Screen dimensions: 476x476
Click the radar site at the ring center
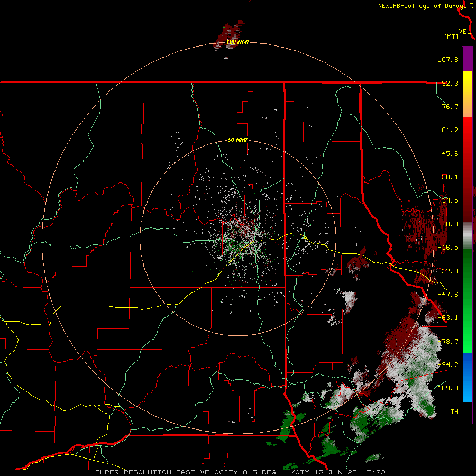[237, 238]
